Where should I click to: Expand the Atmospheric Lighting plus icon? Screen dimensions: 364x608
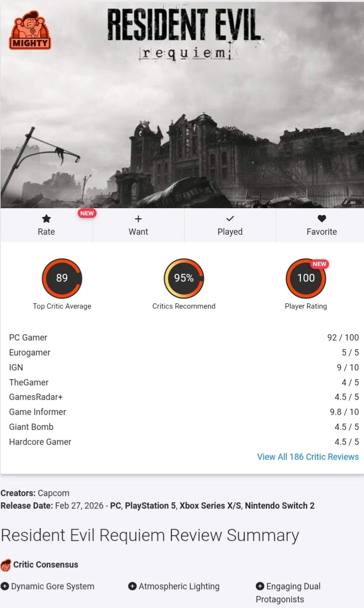(x=132, y=586)
